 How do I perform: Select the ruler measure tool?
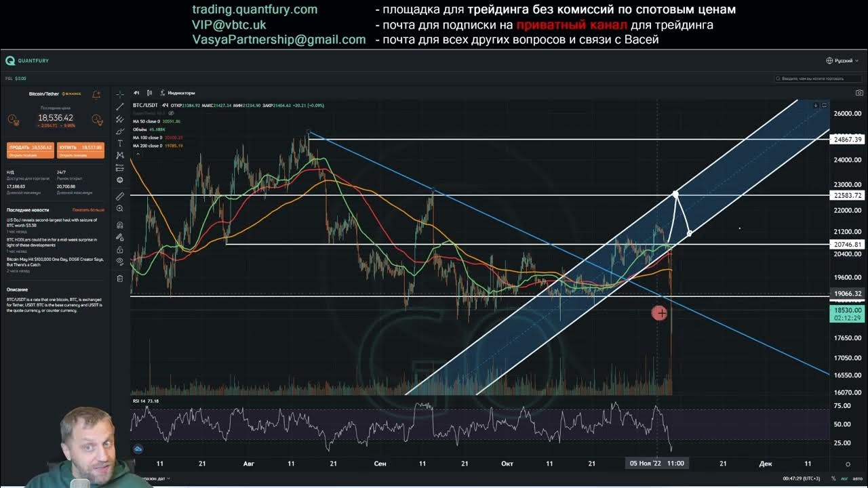point(120,196)
